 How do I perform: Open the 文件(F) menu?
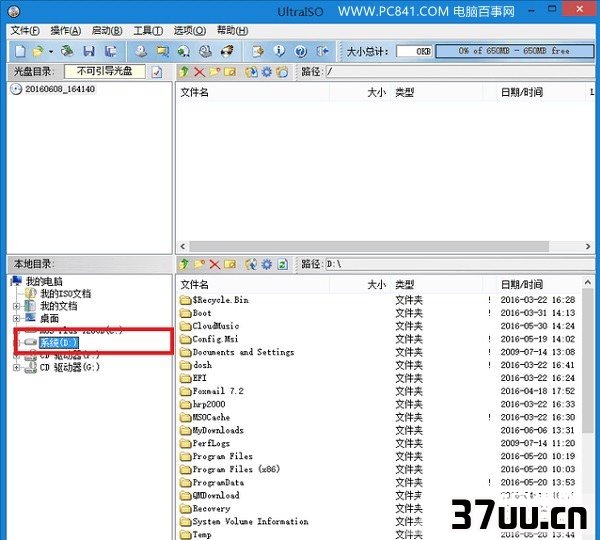[x=25, y=31]
